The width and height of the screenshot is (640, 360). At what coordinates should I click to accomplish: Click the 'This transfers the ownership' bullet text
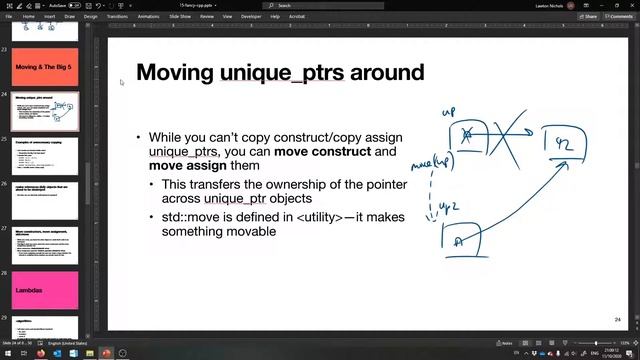tap(284, 191)
